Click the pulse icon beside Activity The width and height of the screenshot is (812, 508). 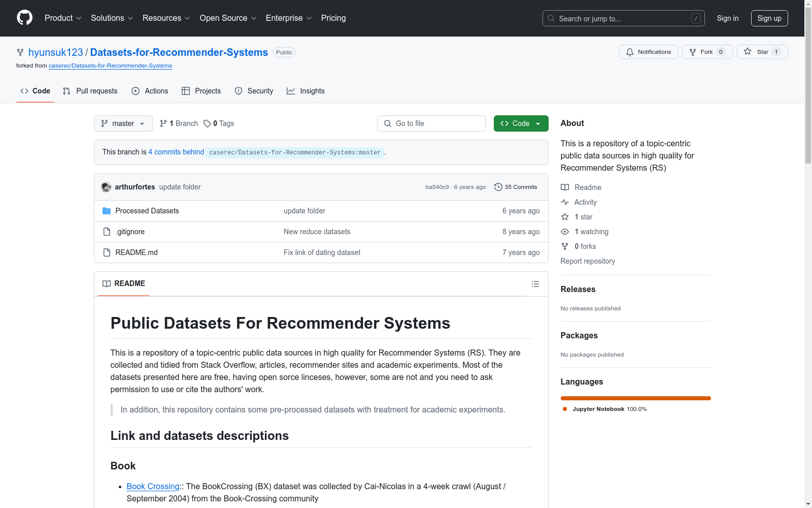tap(565, 202)
